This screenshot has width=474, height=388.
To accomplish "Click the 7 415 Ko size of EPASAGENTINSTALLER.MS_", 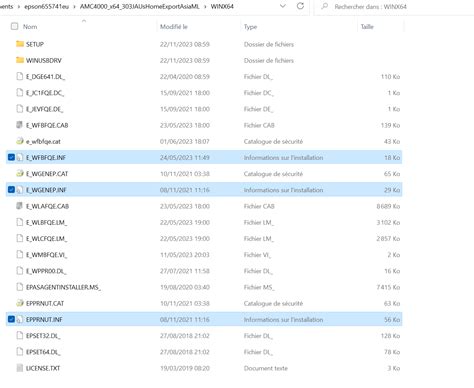I will click(388, 287).
